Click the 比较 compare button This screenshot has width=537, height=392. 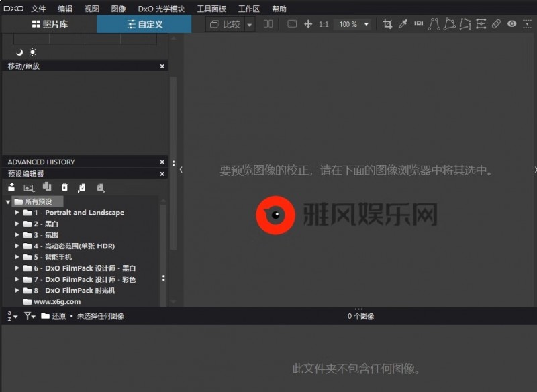point(225,24)
